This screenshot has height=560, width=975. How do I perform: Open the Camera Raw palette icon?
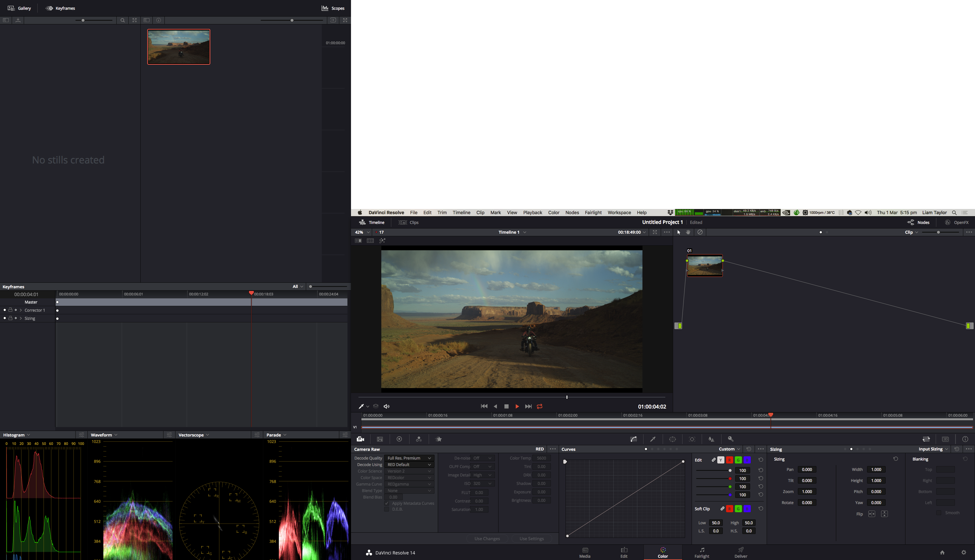coord(360,439)
